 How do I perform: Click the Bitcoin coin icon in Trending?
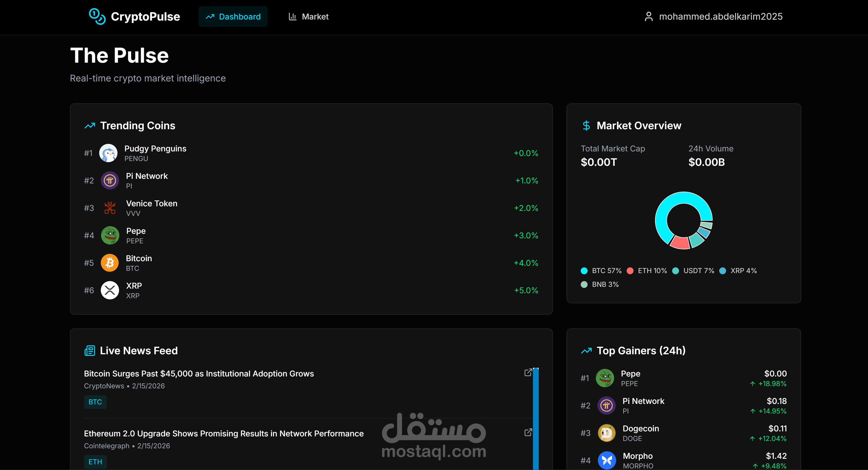(x=109, y=263)
